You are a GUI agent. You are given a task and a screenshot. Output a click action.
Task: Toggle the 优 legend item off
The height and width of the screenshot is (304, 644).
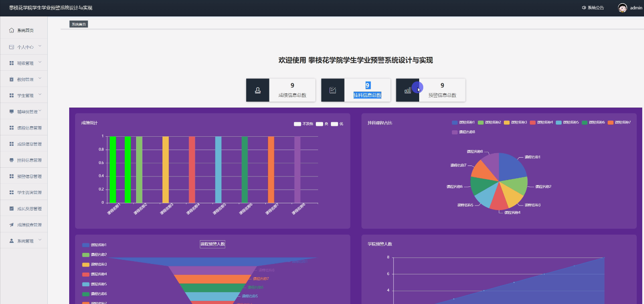point(339,124)
